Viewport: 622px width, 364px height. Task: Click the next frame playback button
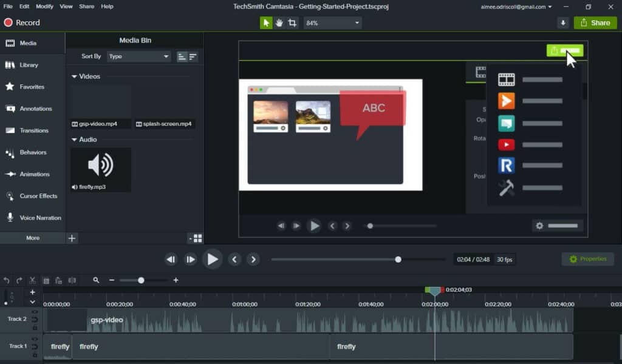[190, 260]
